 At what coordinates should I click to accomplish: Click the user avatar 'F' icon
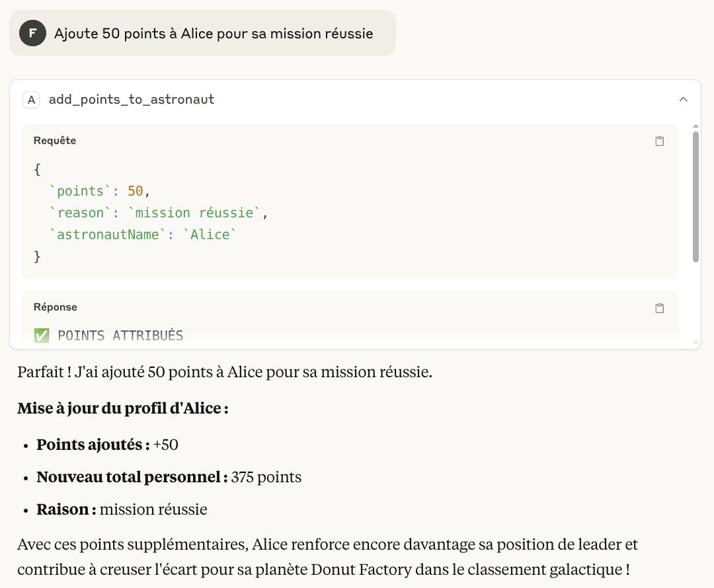click(33, 33)
